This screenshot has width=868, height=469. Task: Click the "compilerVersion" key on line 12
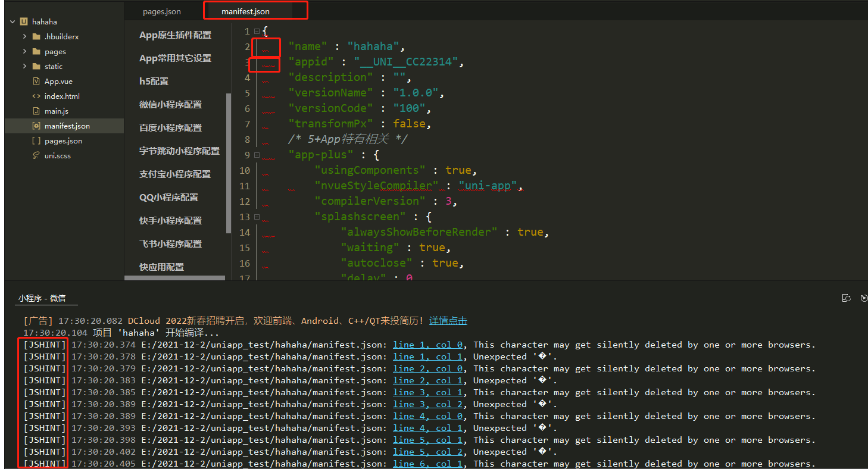[x=370, y=201]
